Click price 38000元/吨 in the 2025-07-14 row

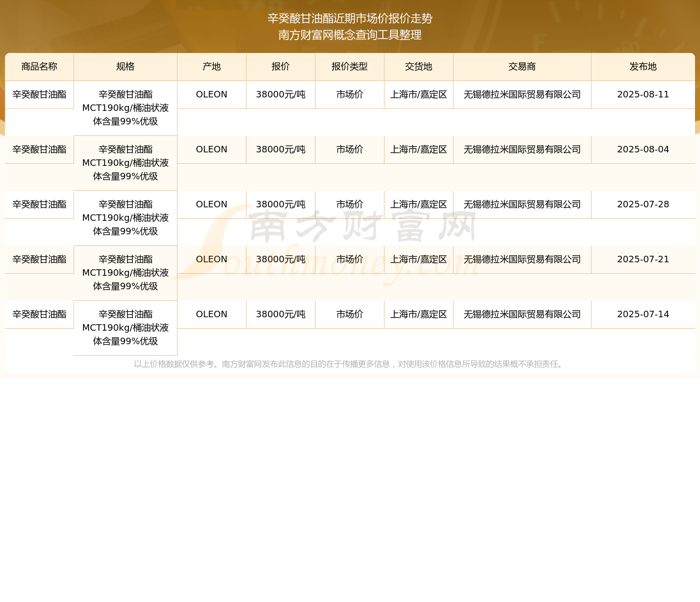coord(281,314)
